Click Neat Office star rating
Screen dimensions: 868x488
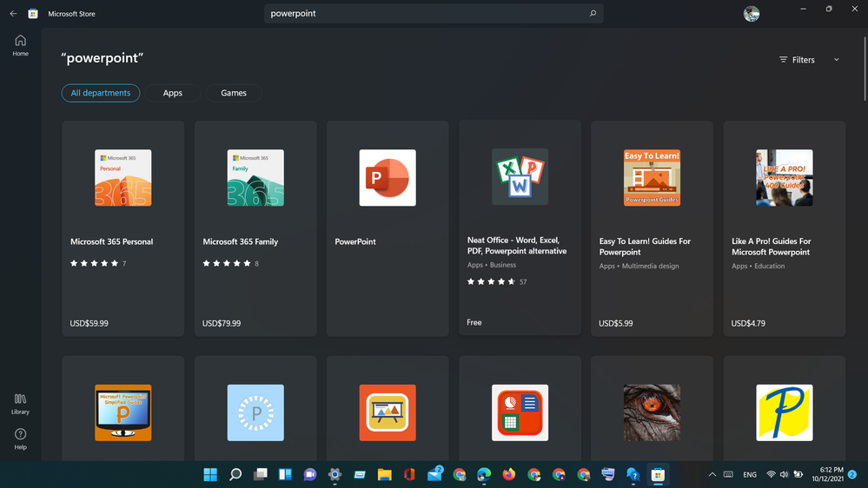(492, 281)
